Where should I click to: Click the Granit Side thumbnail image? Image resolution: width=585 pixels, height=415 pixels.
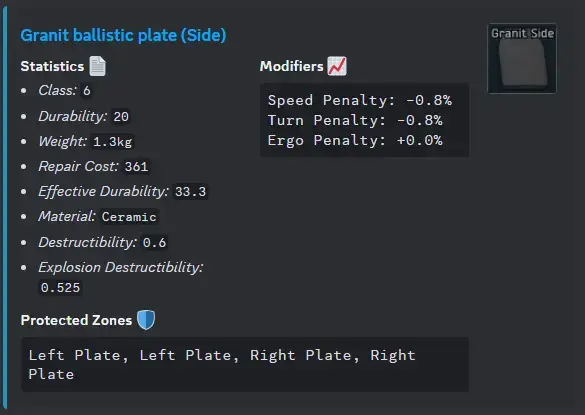[x=522, y=58]
